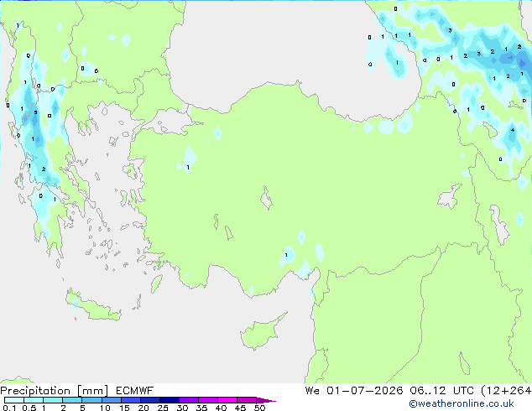Click the legend value label '25'
The height and width of the screenshot is (411, 532).
coord(163,408)
